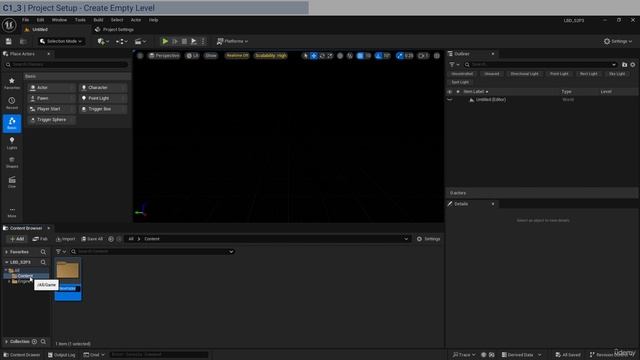Click the Eject/Possess play button

pyautogui.click(x=194, y=41)
